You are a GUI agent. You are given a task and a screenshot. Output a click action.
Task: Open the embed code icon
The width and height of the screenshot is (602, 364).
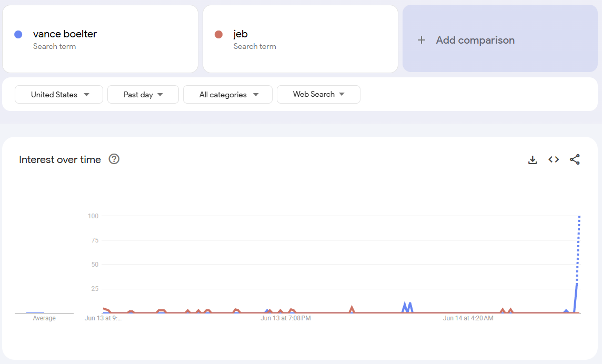click(x=554, y=159)
